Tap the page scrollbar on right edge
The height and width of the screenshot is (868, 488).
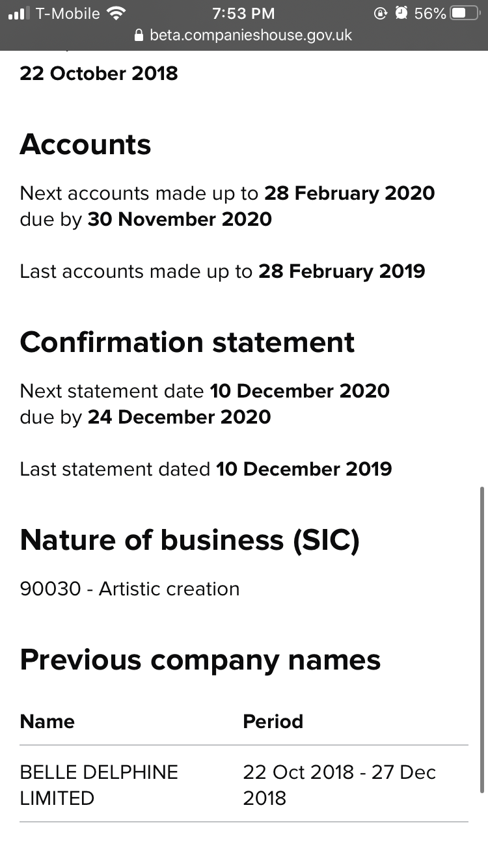pos(482,640)
